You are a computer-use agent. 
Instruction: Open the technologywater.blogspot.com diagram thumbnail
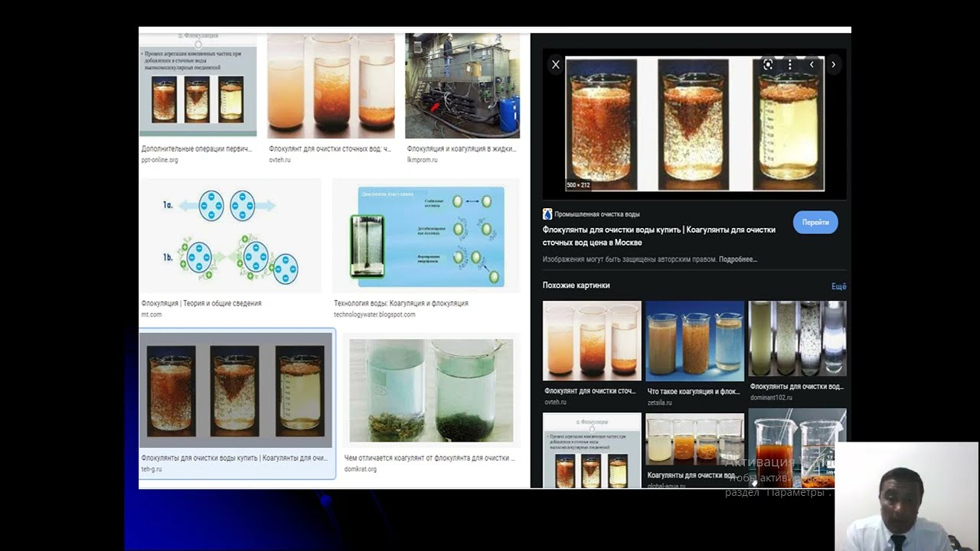coord(426,236)
